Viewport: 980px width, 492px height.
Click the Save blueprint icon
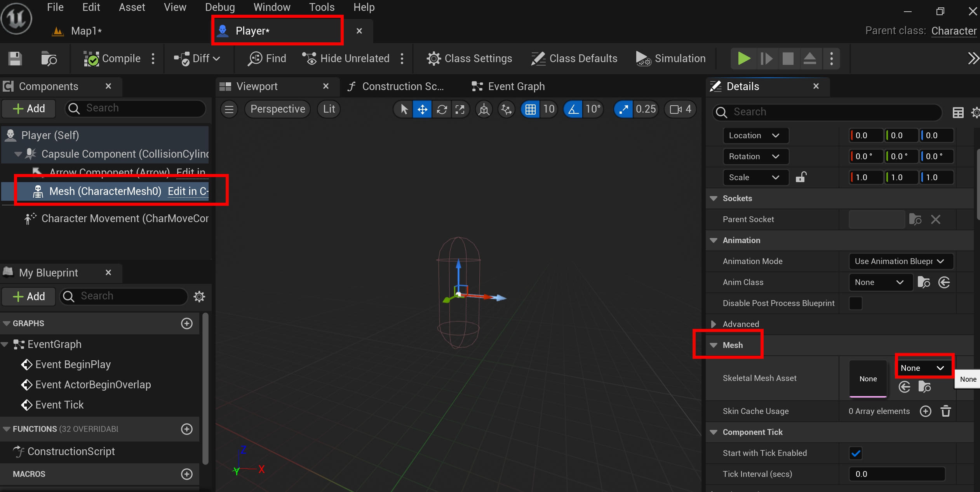15,59
